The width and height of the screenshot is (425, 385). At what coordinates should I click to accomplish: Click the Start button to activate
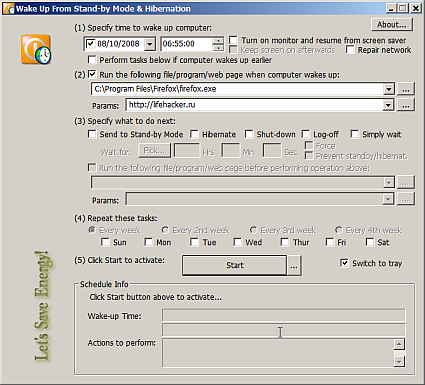pos(235,265)
